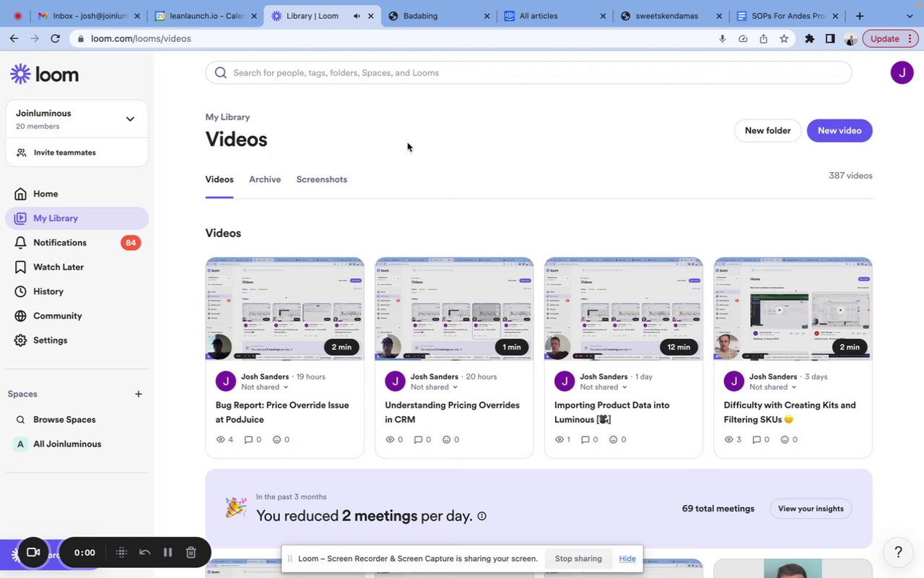Image resolution: width=924 pixels, height=578 pixels.
Task: Click views icon on Bug Report video
Action: 221,439
